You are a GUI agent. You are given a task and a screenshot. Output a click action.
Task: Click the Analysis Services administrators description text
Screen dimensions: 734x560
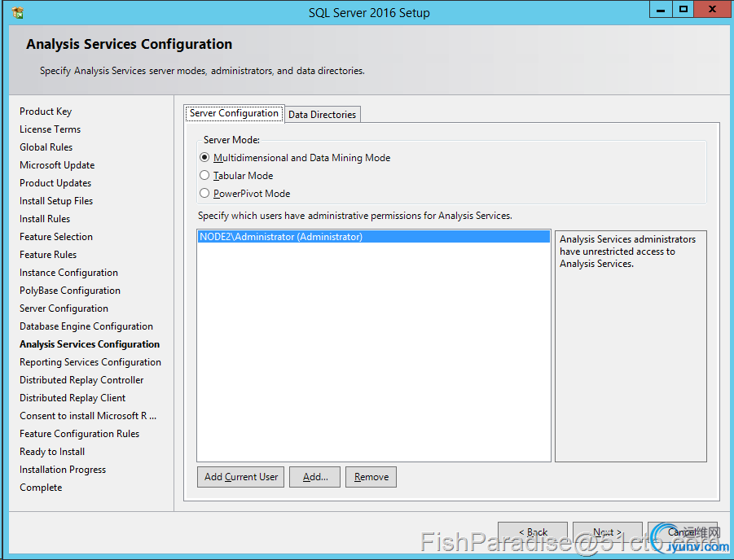627,252
